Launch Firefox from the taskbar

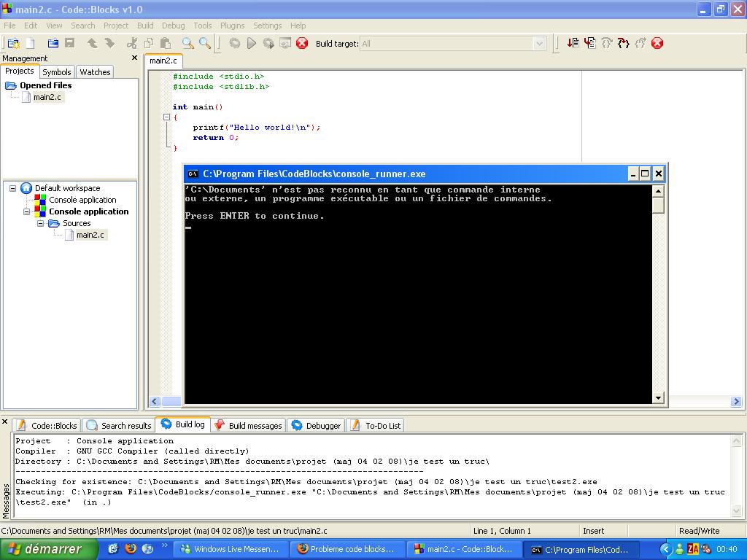[129, 549]
